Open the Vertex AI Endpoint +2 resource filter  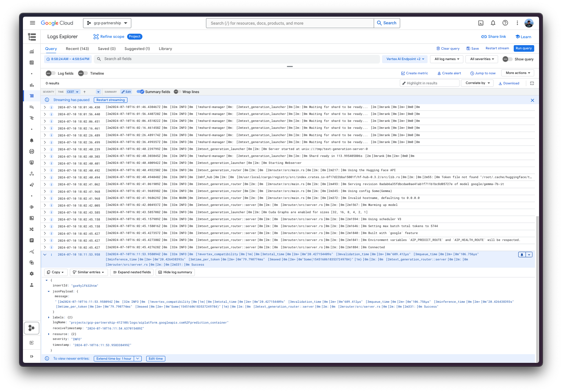coord(405,59)
